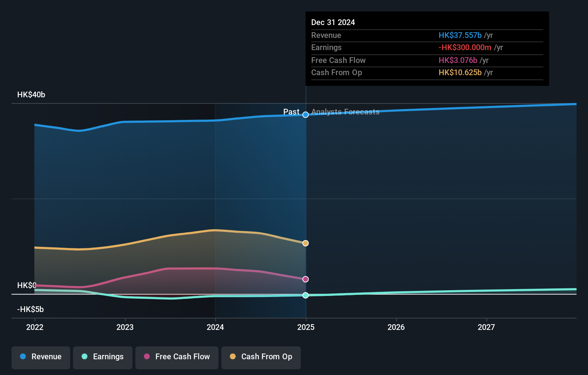Toggle the Earnings series legend button
The width and height of the screenshot is (588, 375).
[103, 357]
